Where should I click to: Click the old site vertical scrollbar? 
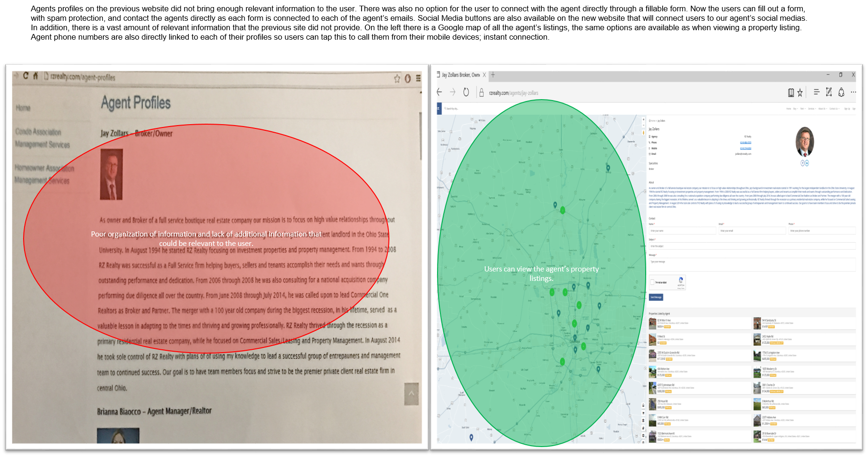click(x=420, y=136)
